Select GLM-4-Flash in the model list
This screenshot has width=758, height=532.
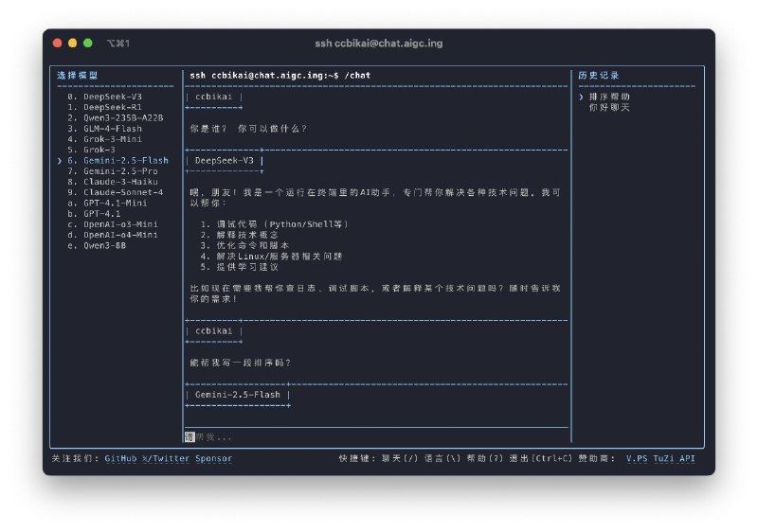(x=116, y=129)
